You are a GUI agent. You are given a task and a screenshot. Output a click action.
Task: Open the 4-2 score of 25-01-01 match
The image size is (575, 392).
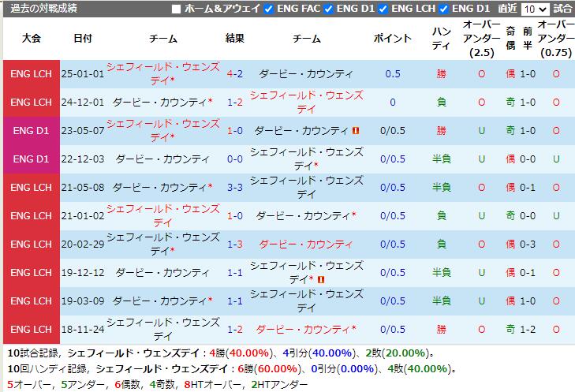234,74
